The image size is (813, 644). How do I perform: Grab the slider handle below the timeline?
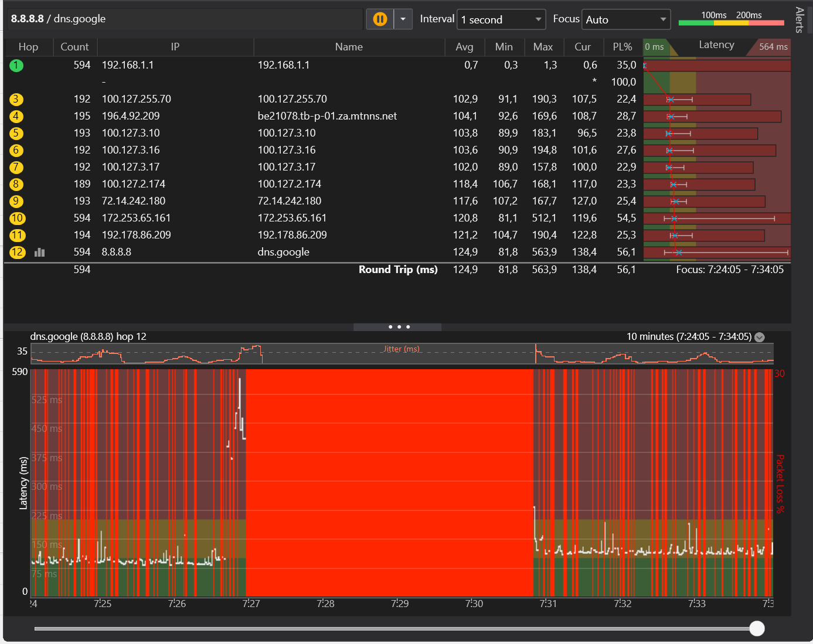(x=757, y=629)
